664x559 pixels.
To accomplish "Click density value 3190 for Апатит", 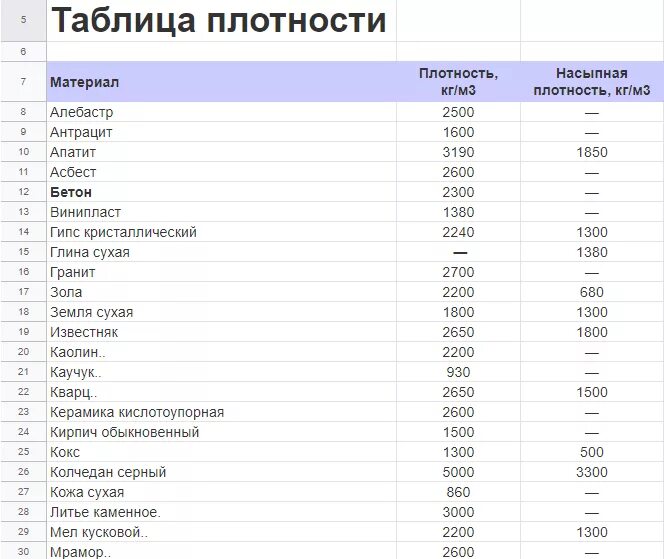I will [x=458, y=152].
